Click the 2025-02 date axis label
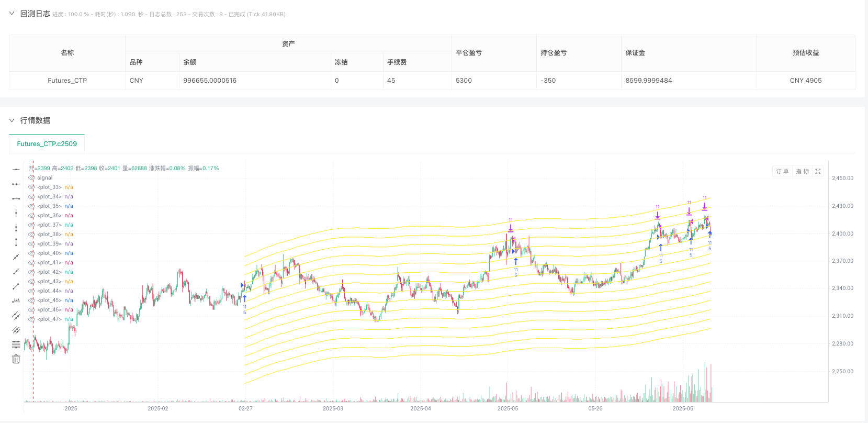 (158, 408)
